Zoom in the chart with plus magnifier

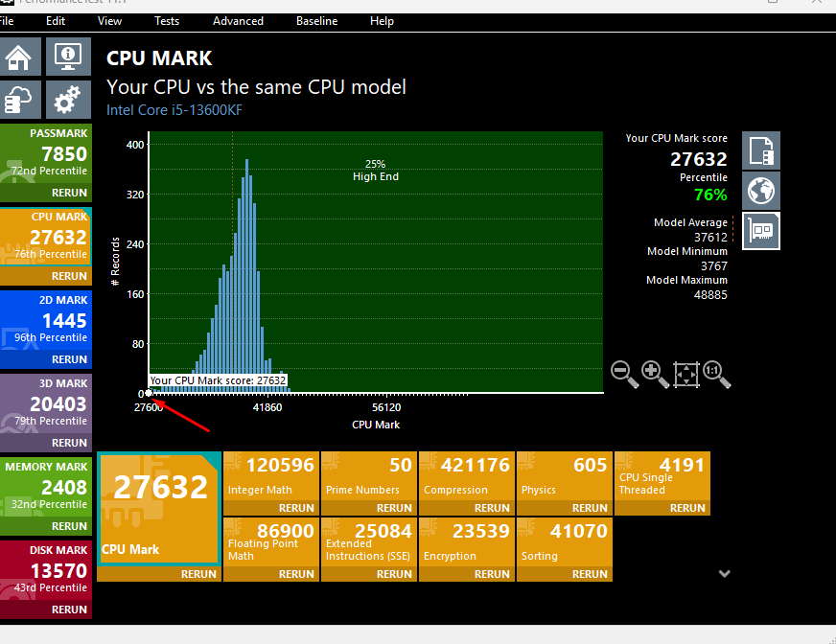coord(655,375)
